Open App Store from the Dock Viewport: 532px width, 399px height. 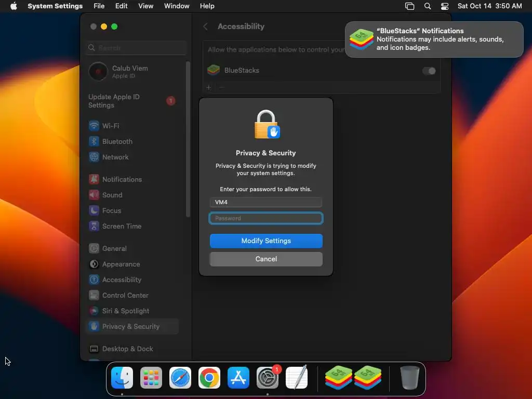[238, 378]
